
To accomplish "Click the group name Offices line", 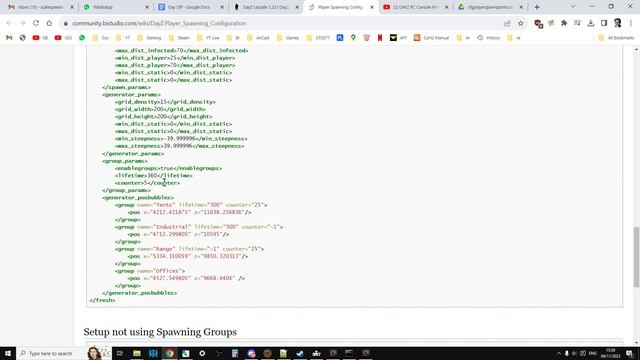I will coord(150,271).
